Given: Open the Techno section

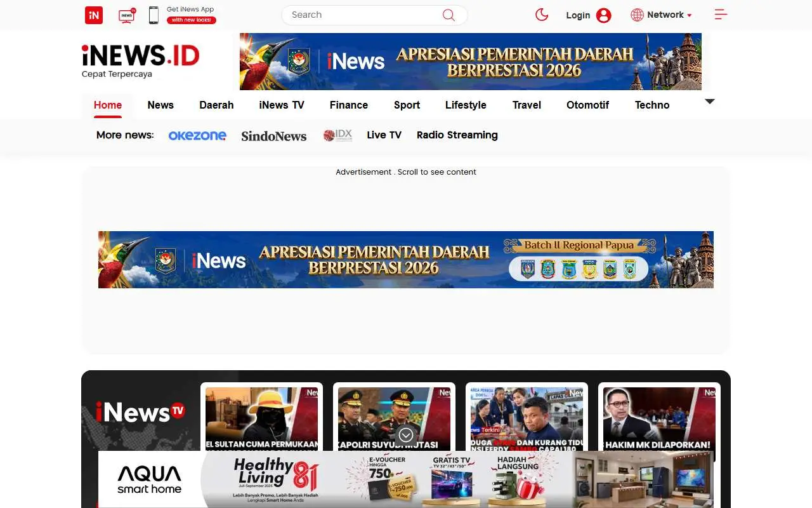Looking at the screenshot, I should click(652, 105).
